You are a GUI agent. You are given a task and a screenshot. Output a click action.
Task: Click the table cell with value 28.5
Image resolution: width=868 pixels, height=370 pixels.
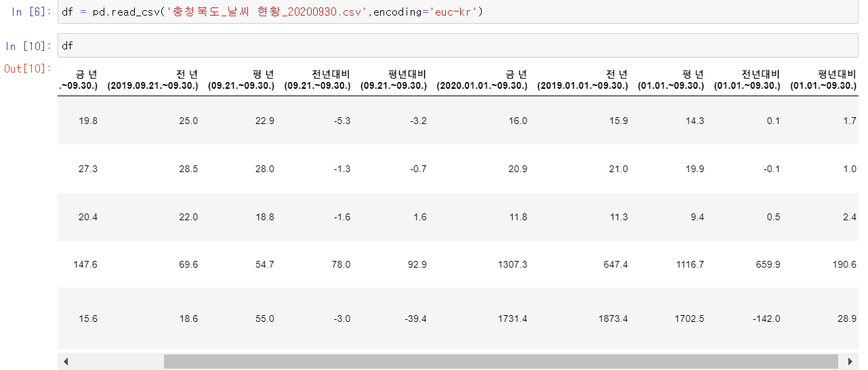click(x=188, y=169)
